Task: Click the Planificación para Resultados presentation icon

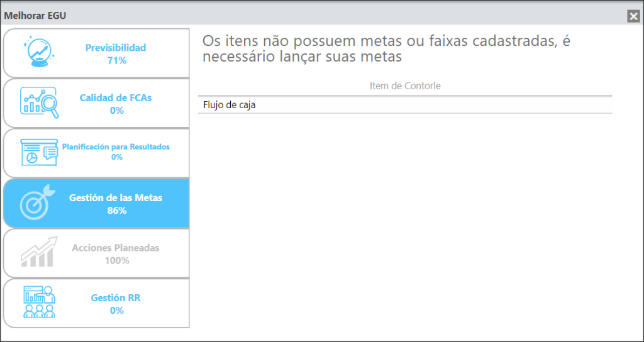Action: pos(39,152)
